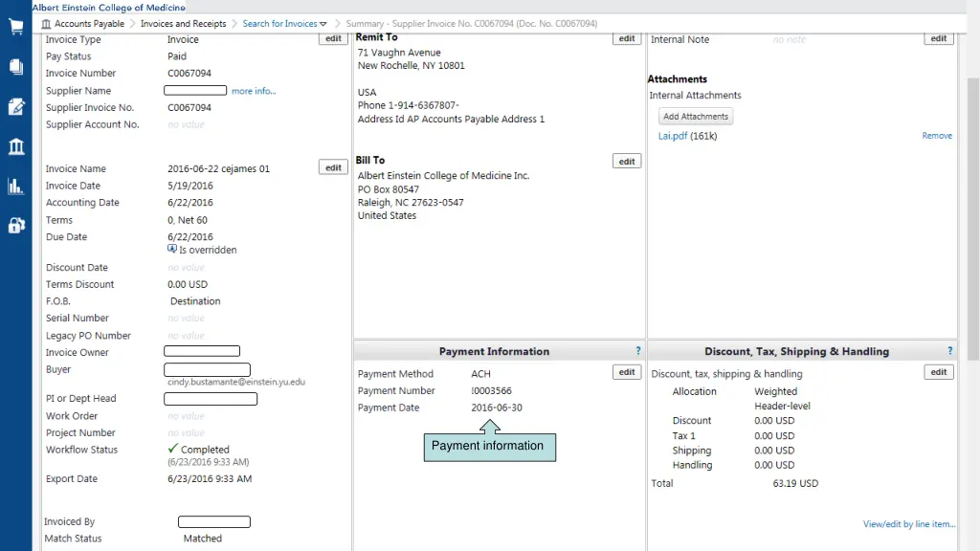Click the Is overridden info icon
This screenshot has height=551, width=980.
click(172, 249)
